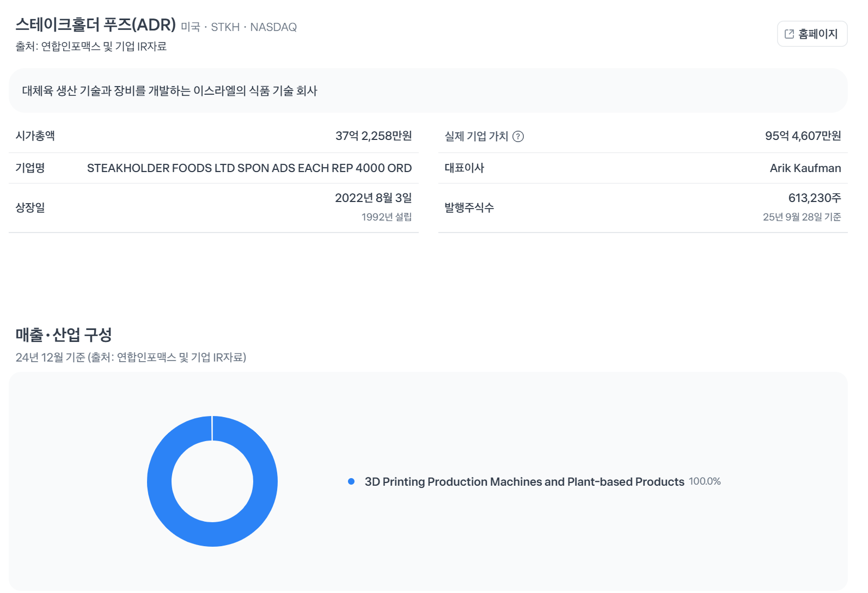Click the listing date 2022년 8월 3일
The width and height of the screenshot is (868, 593).
(374, 198)
